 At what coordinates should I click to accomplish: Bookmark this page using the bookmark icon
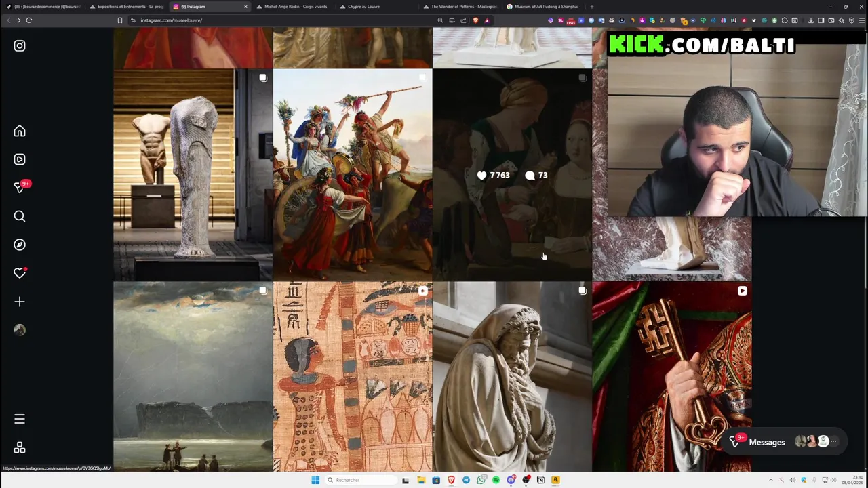point(120,20)
